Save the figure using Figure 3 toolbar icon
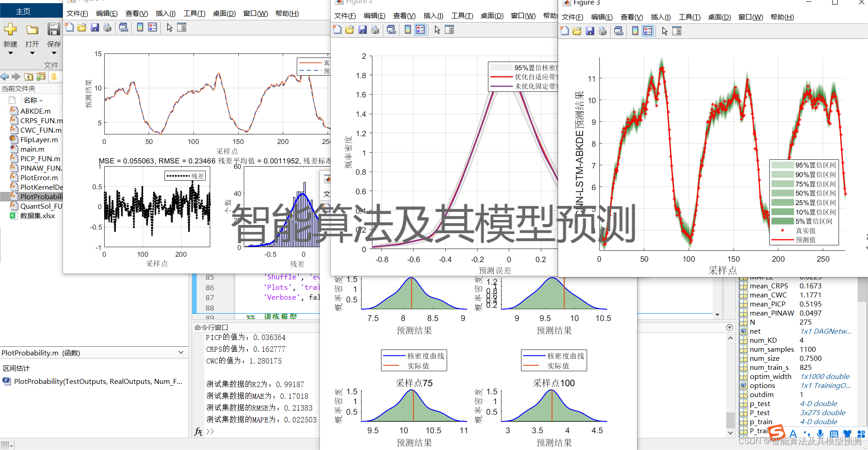 [590, 31]
